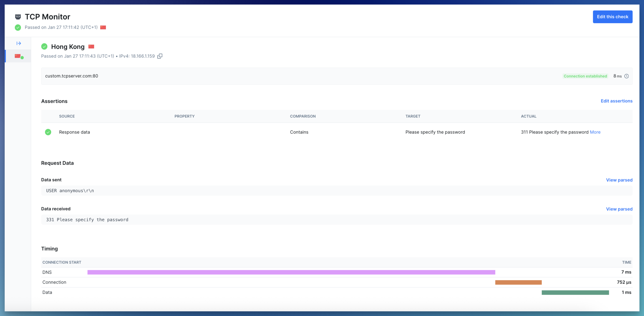
Task: Click the green passed status icon next to Hong Kong
Action: tap(44, 46)
